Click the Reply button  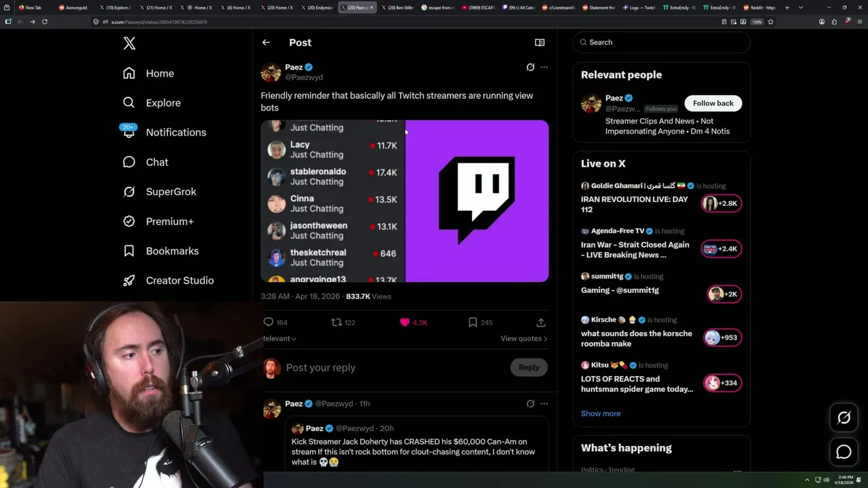coord(529,367)
